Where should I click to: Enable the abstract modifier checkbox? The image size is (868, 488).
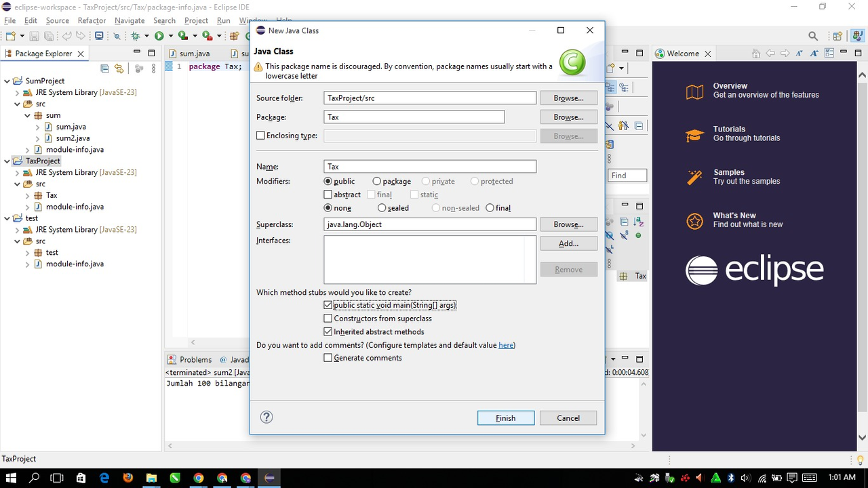pos(328,195)
